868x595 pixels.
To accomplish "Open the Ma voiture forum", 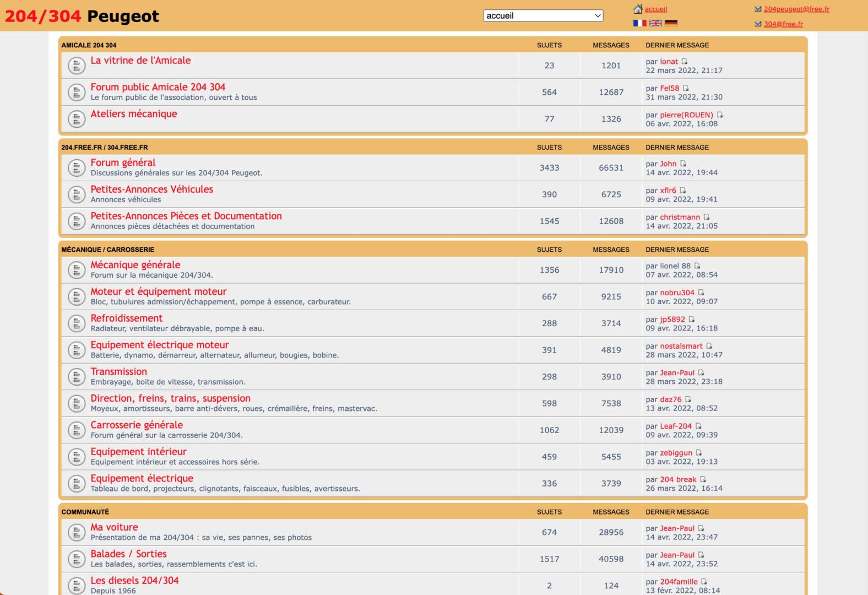I will [x=115, y=527].
